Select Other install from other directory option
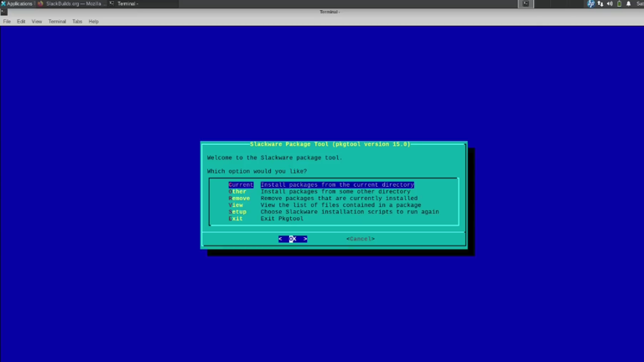This screenshot has height=362, width=644. [x=319, y=192]
